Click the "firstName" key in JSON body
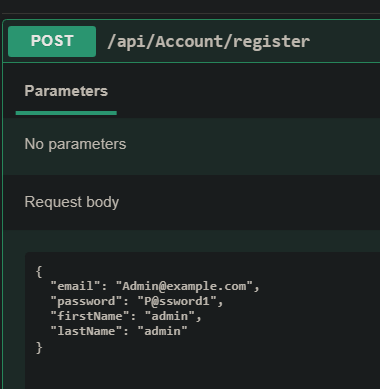This screenshot has width=380, height=389. (x=90, y=316)
